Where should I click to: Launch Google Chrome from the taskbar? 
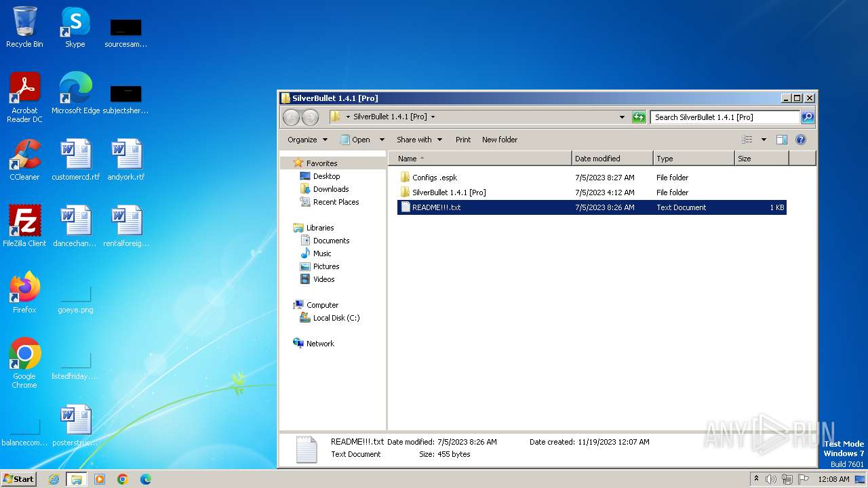[123, 479]
